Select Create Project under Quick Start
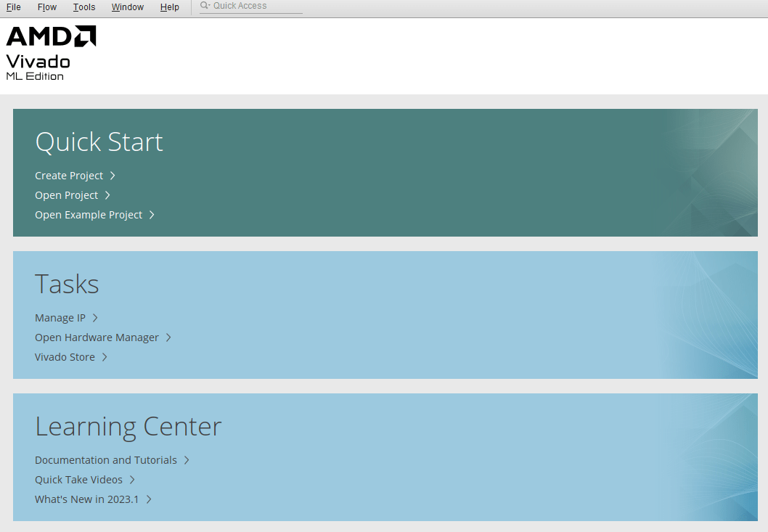This screenshot has height=532, width=768. tap(69, 175)
